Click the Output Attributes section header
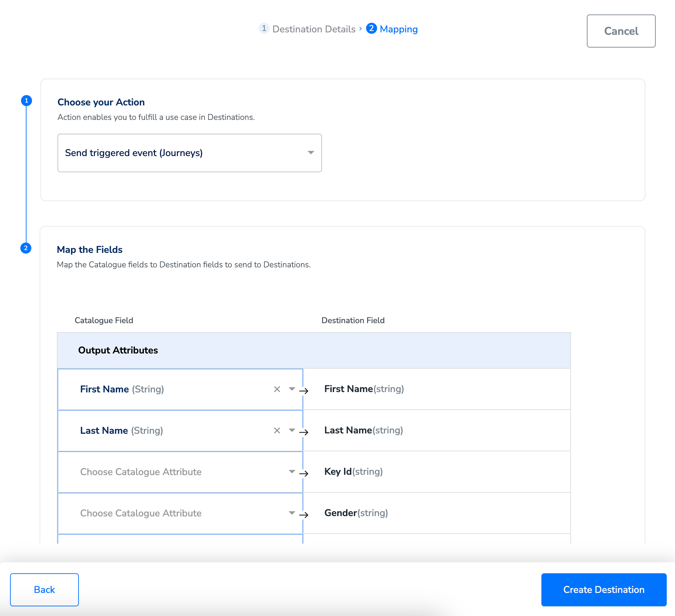Screen dimensions: 675x616 (x=118, y=350)
